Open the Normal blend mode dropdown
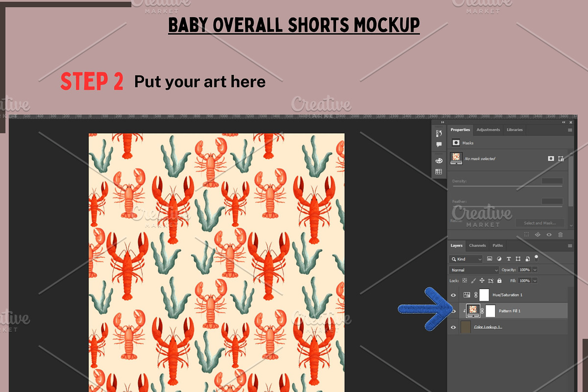 point(474,270)
